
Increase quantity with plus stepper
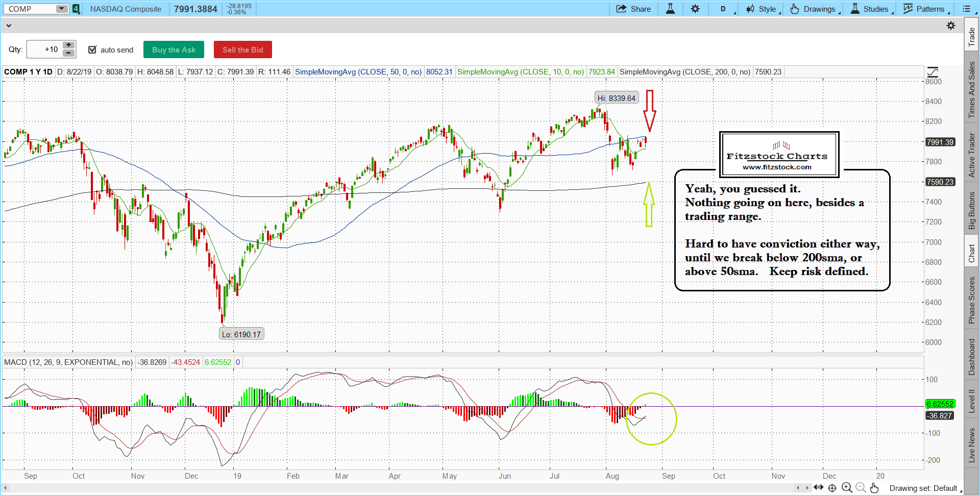68,45
